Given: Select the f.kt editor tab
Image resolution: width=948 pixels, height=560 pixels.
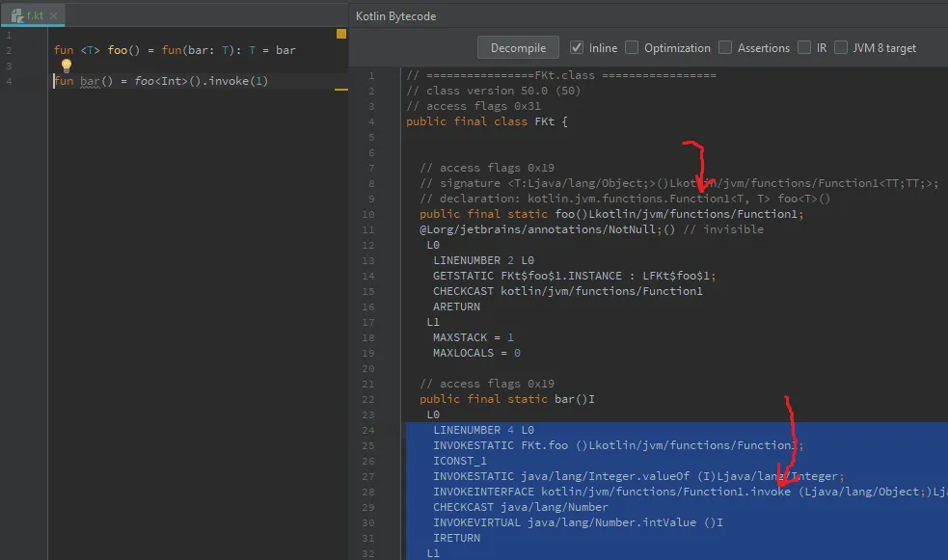Looking at the screenshot, I should (x=34, y=15).
